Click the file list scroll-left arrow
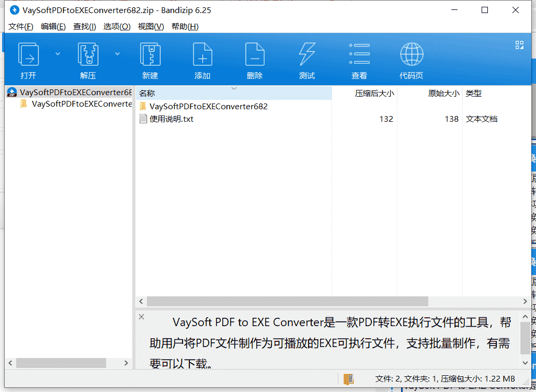 tap(141, 301)
